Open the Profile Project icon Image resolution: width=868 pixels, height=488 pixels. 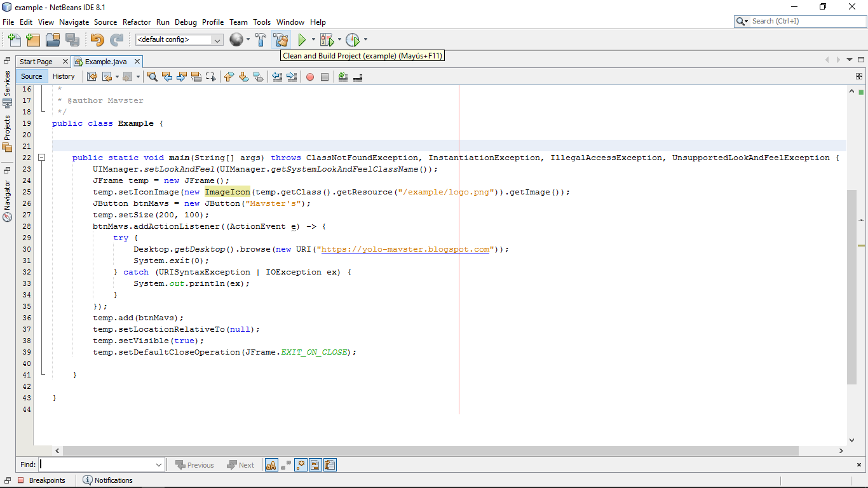354,39
